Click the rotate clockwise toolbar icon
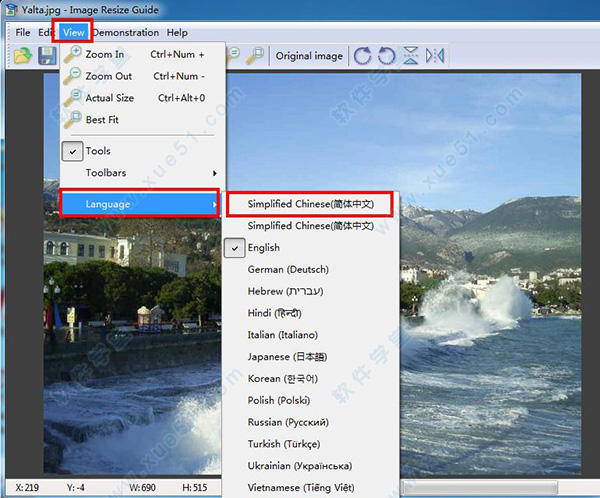Viewport: 600px width, 498px height. [362, 56]
